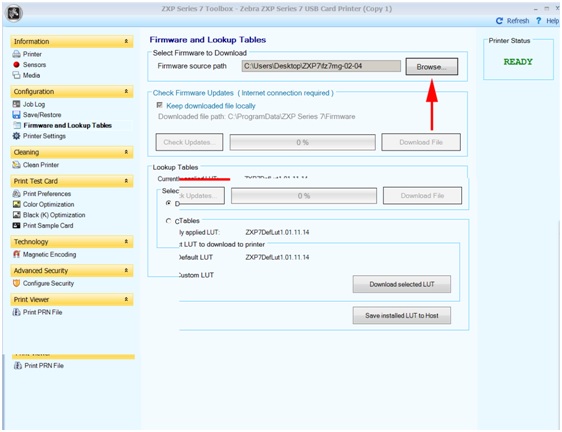Open the Color Optimization page
The image size is (562, 432).
click(x=48, y=204)
